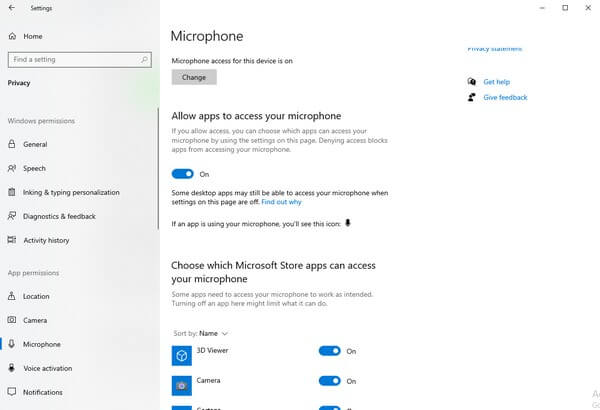This screenshot has width=600, height=410.
Task: Maximize the Settings window
Action: click(565, 8)
